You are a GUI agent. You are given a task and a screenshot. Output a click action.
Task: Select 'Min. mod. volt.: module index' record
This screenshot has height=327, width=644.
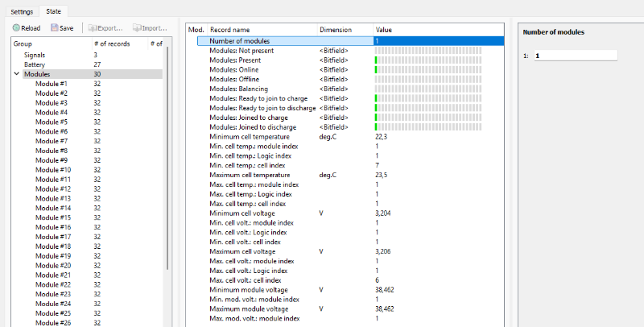coord(254,300)
